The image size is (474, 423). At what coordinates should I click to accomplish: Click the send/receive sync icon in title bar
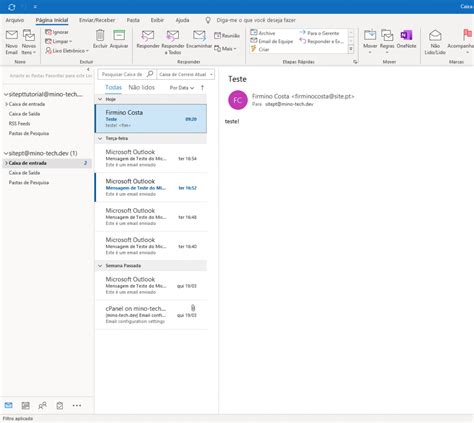pyautogui.click(x=12, y=7)
